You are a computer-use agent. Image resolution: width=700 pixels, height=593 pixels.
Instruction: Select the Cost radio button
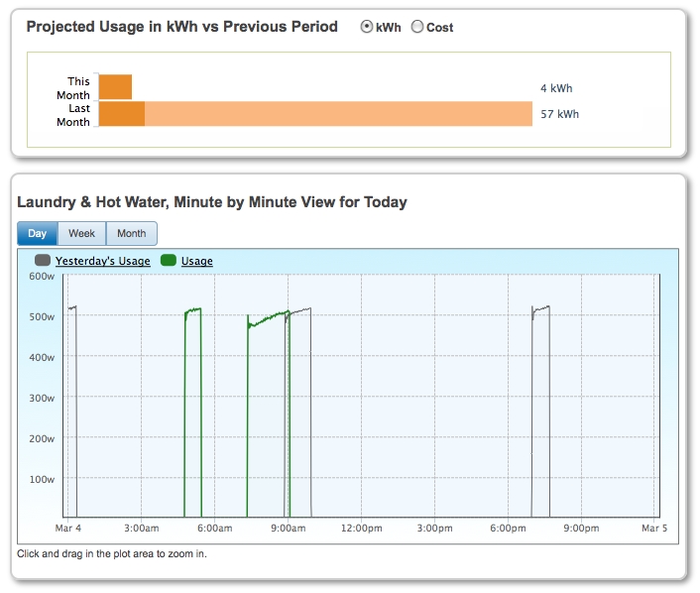416,28
